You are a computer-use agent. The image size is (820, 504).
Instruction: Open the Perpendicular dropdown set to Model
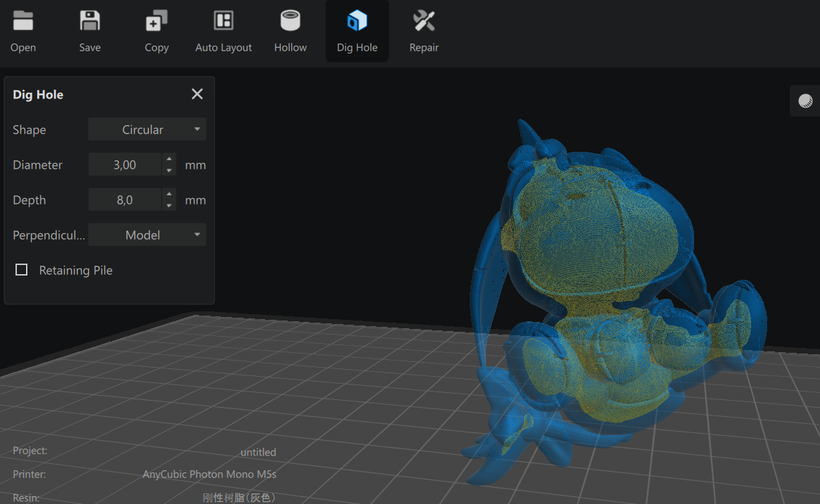click(147, 235)
